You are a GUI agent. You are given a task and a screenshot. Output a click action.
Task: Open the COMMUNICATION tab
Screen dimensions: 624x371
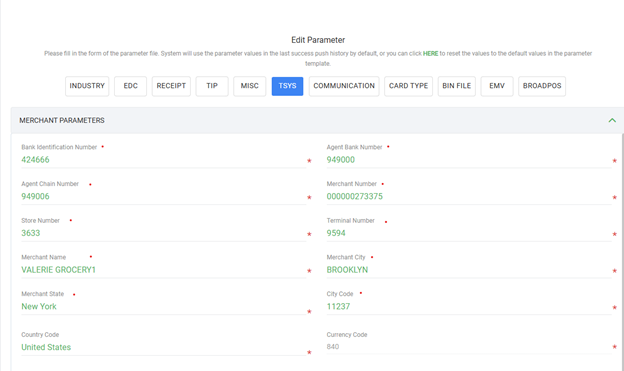click(x=344, y=86)
